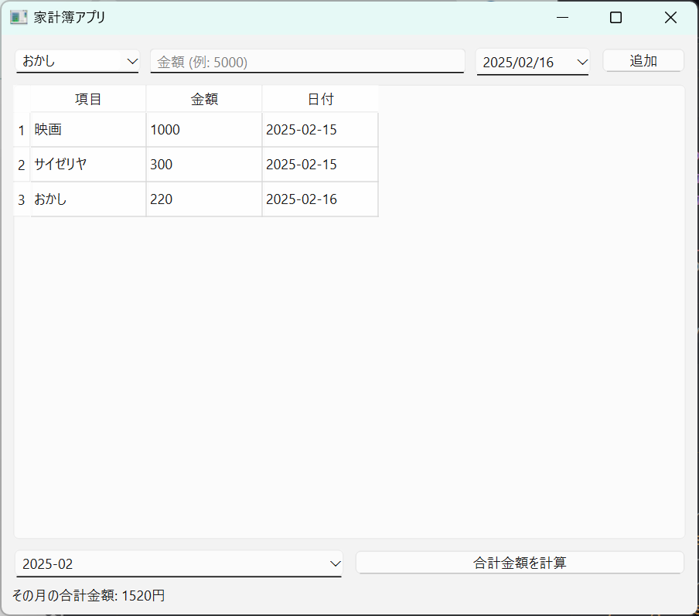Click row number 3 in the table

point(21,199)
